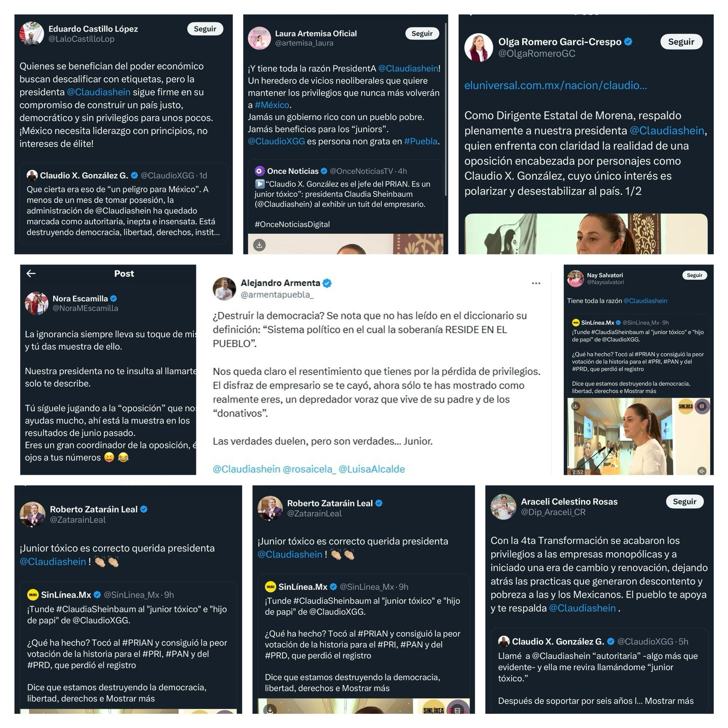The image size is (728, 728).
Task: Follow Eduardo Castillo López with Seguir
Action: [x=205, y=29]
